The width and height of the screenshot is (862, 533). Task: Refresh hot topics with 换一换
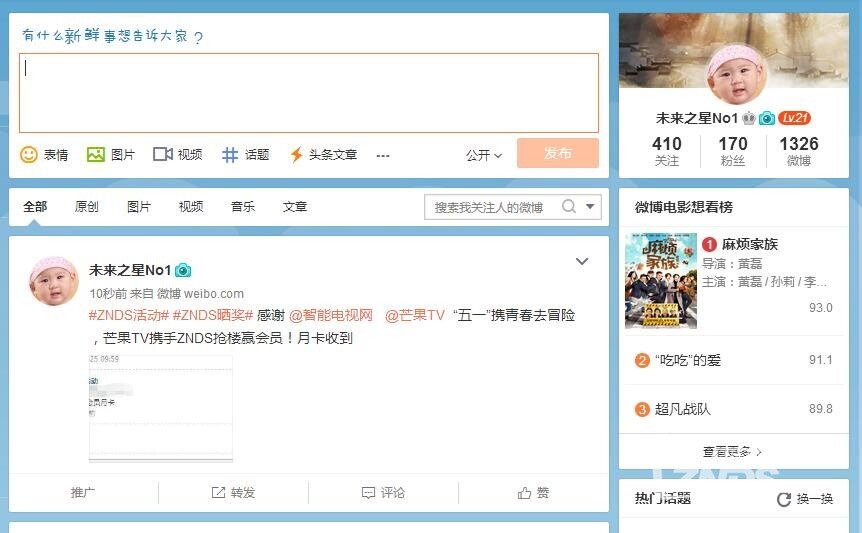[805, 499]
